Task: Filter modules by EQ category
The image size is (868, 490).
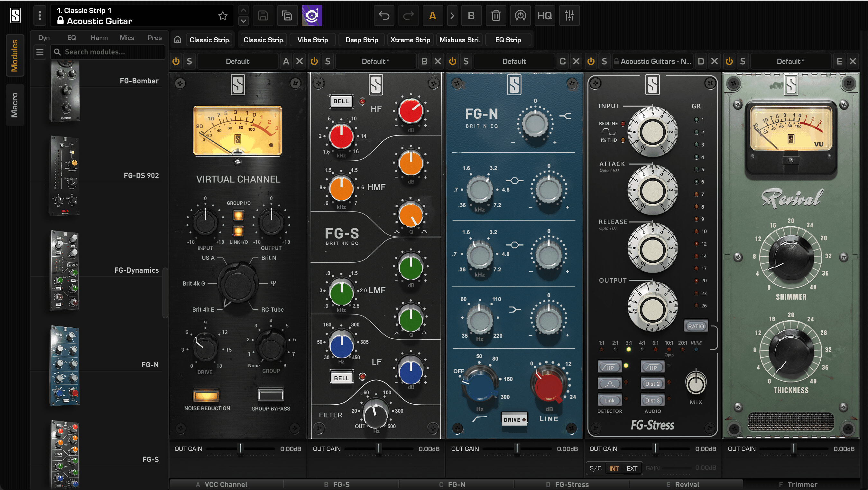Action: tap(71, 38)
